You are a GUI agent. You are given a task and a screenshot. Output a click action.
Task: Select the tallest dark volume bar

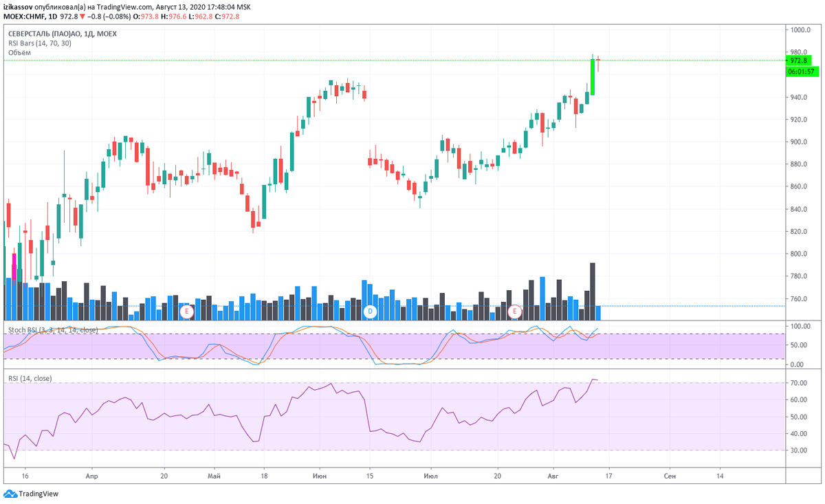(592, 291)
